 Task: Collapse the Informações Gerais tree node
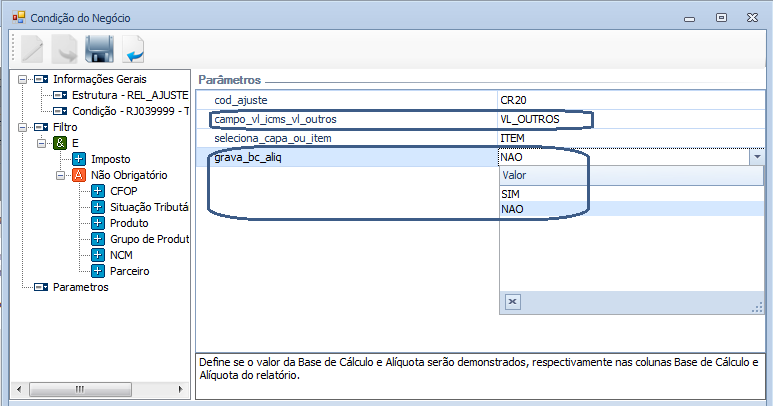point(23,79)
